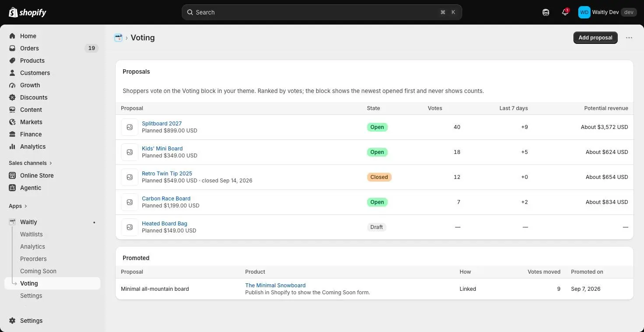Click the Content icon in sidebar
The height and width of the screenshot is (332, 644).
[x=12, y=110]
